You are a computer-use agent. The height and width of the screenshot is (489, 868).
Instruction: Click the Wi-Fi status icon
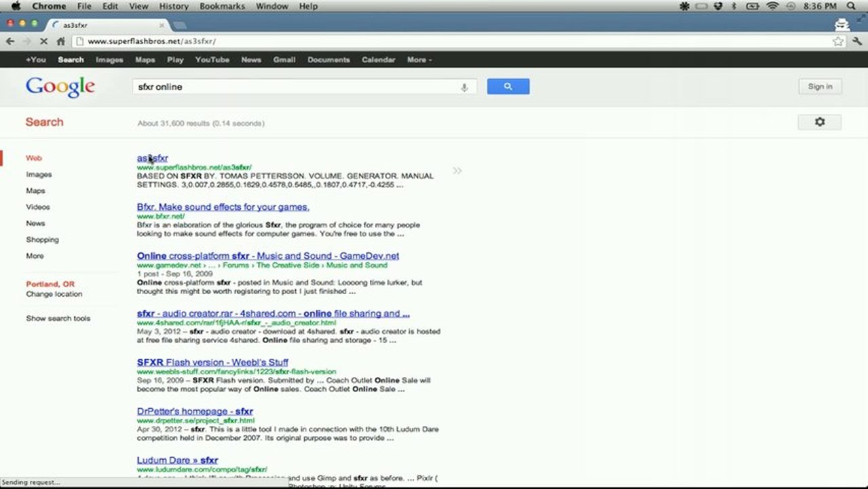tap(772, 6)
